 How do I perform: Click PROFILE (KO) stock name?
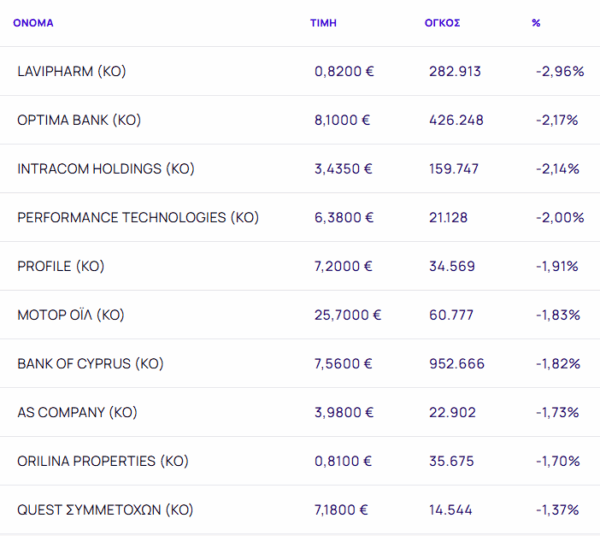pyautogui.click(x=60, y=266)
